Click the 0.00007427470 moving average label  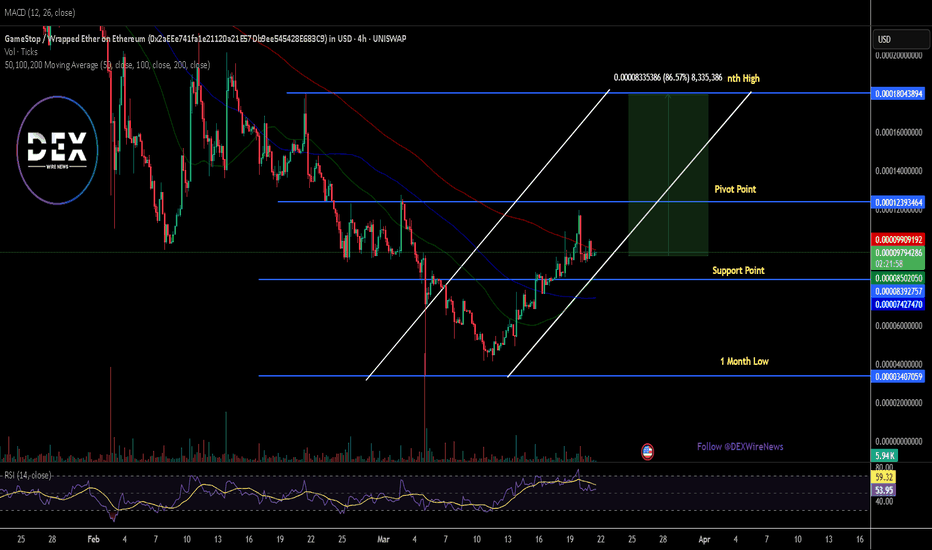pyautogui.click(x=899, y=304)
